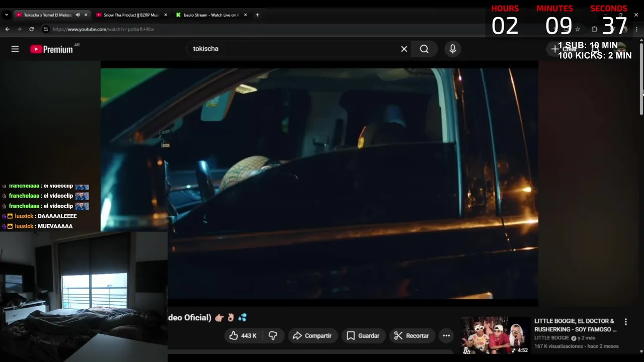Image resolution: width=644 pixels, height=362 pixels.
Task: Reload the YouTube page
Action: pos(31,29)
